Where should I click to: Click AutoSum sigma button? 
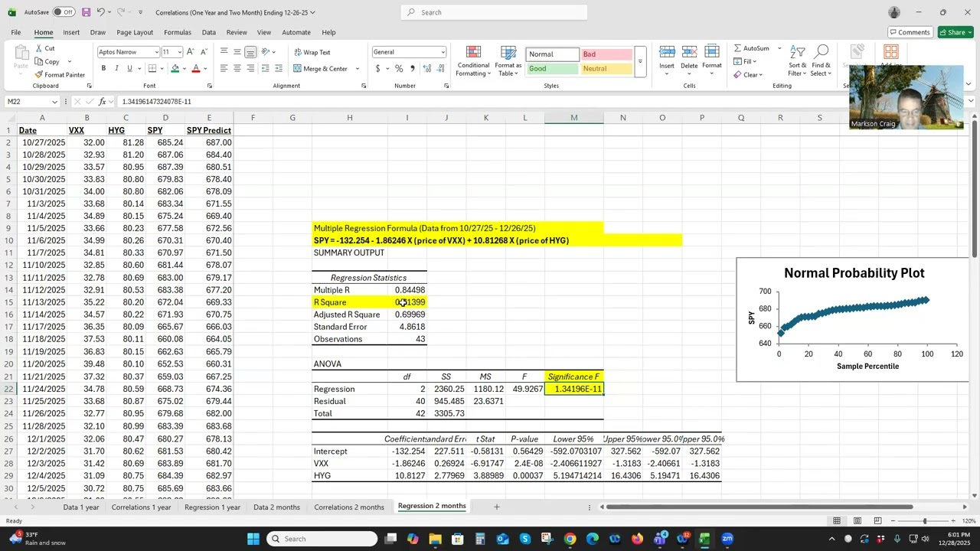(x=751, y=48)
